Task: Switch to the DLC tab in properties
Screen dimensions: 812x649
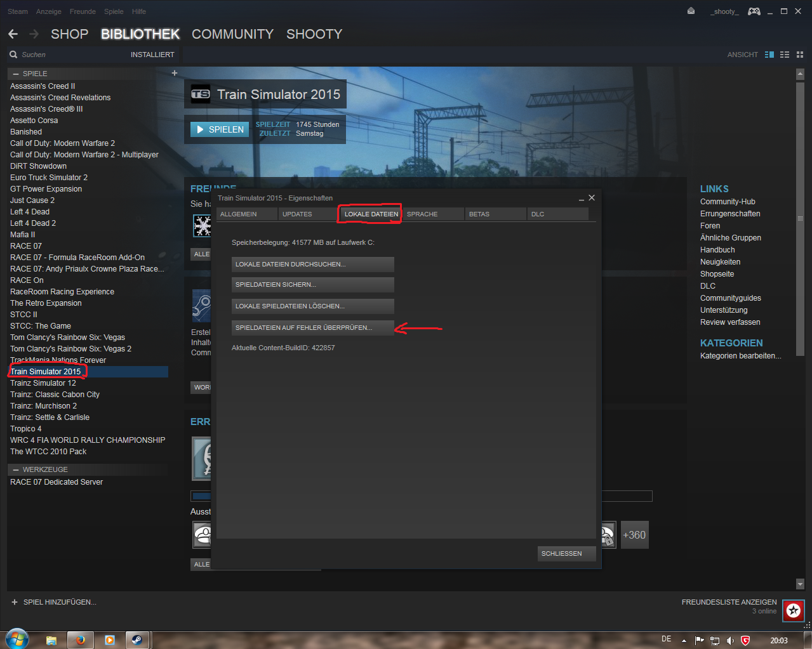Action: coord(557,214)
